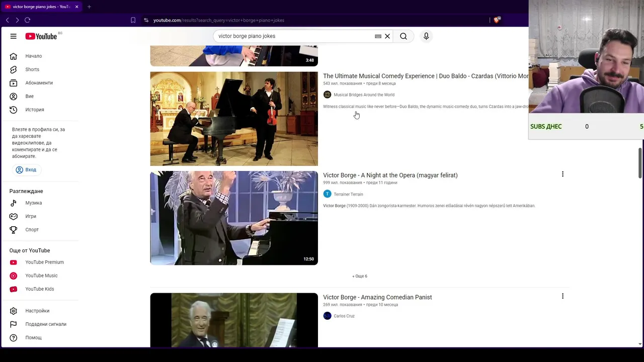Viewport: 644px width, 362px height.
Task: Clear the search query with X
Action: [387, 36]
